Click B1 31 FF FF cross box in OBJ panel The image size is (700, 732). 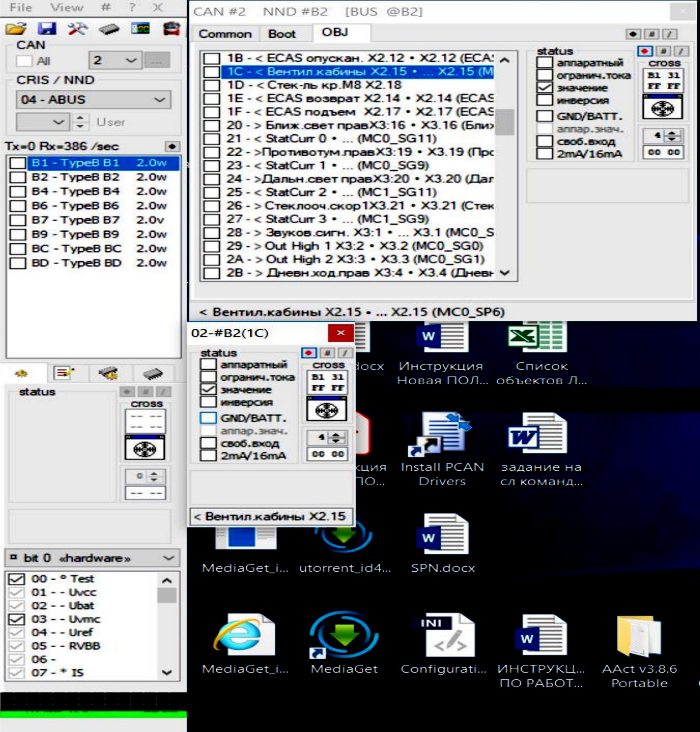click(663, 81)
